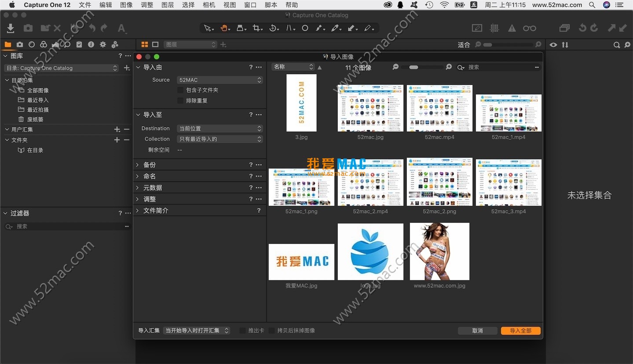
Task: Toggle the 拷贝后抹掉图像 checkbox
Action: point(271,330)
